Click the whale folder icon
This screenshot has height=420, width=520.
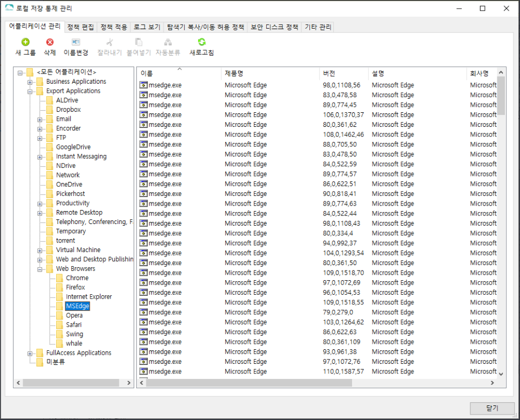click(x=60, y=343)
